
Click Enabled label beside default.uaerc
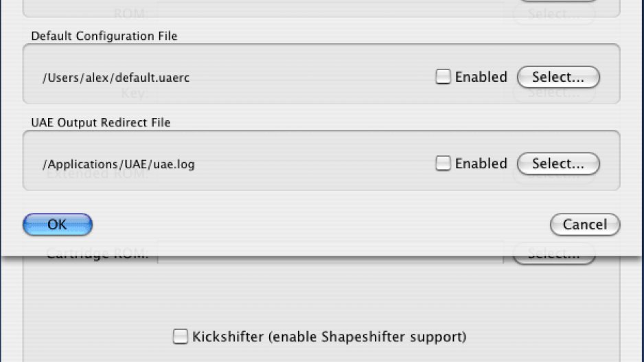click(x=481, y=77)
